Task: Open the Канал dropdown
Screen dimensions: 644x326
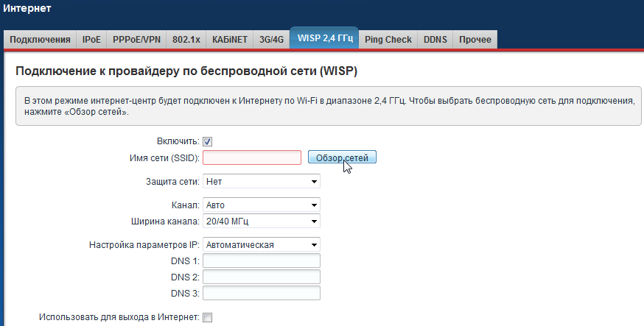Action: tap(261, 205)
